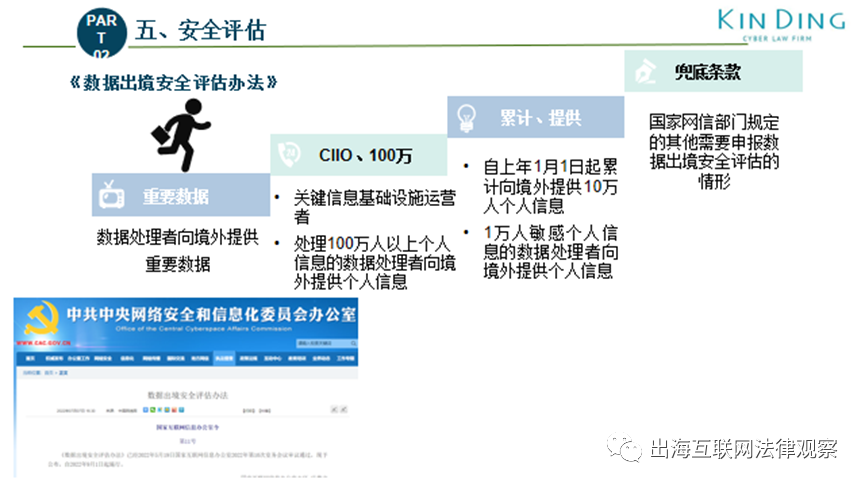This screenshot has width=865, height=487.
Task: Click the pen icon beside 兜底条款
Action: (645, 71)
